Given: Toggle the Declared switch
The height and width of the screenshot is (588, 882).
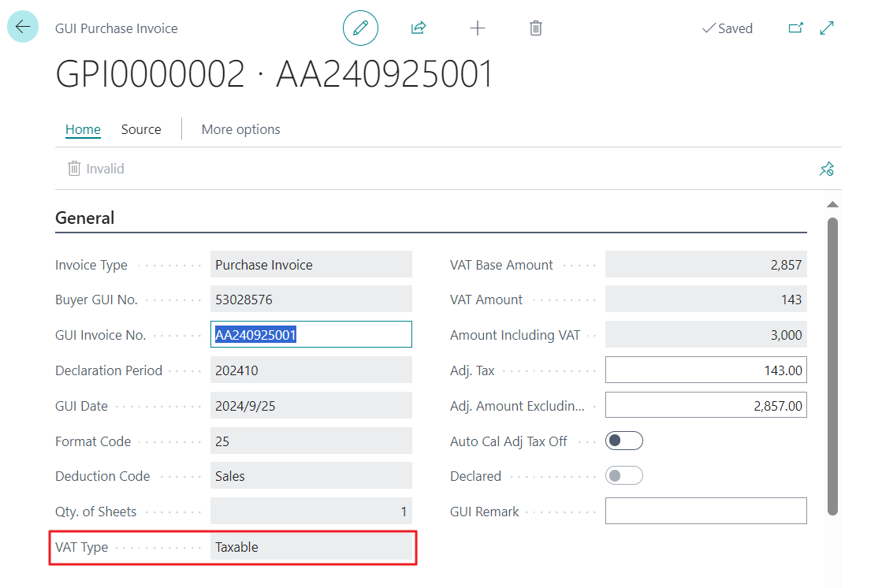Looking at the screenshot, I should (x=623, y=475).
